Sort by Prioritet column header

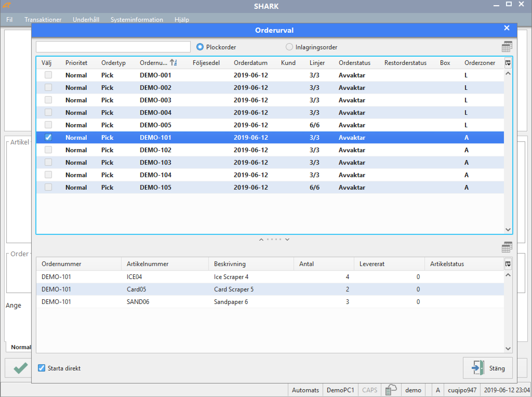click(x=76, y=63)
